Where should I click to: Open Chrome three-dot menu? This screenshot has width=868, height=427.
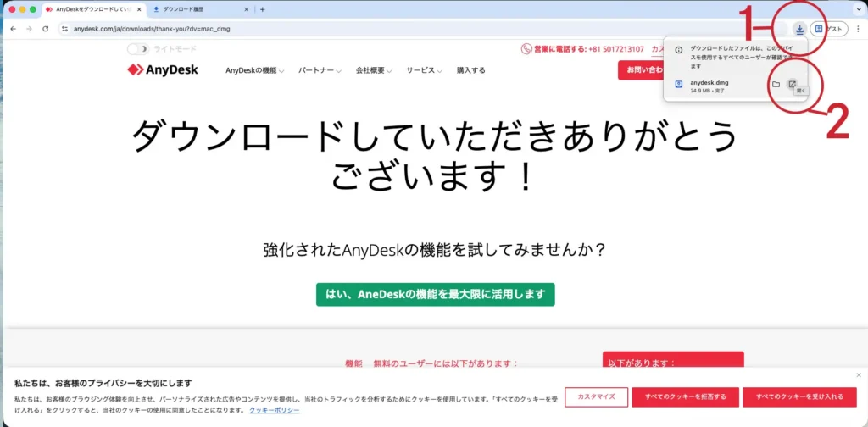[x=858, y=28]
